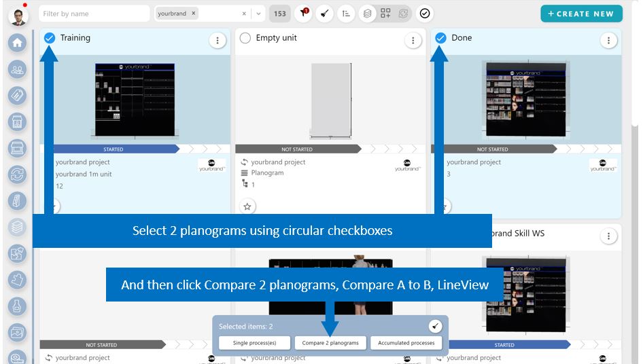Clear filters with the top broom icon
Screen dimensions: 643x364
(324, 14)
